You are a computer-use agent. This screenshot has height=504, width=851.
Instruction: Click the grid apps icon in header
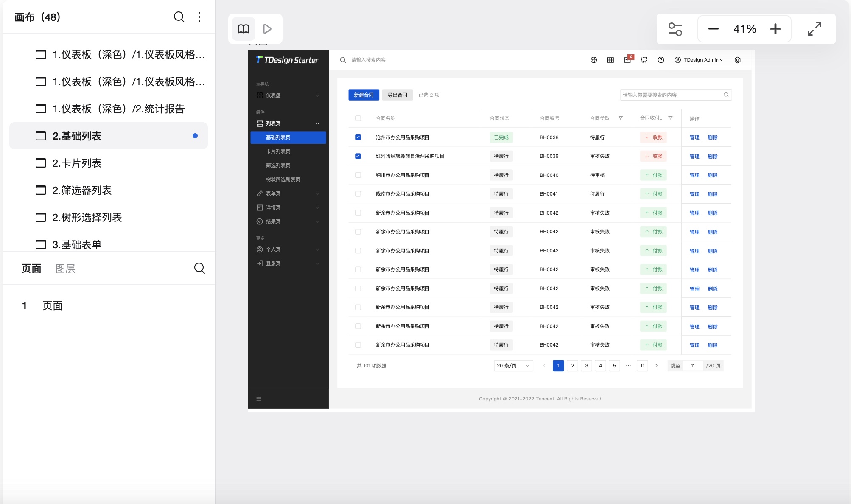610,60
